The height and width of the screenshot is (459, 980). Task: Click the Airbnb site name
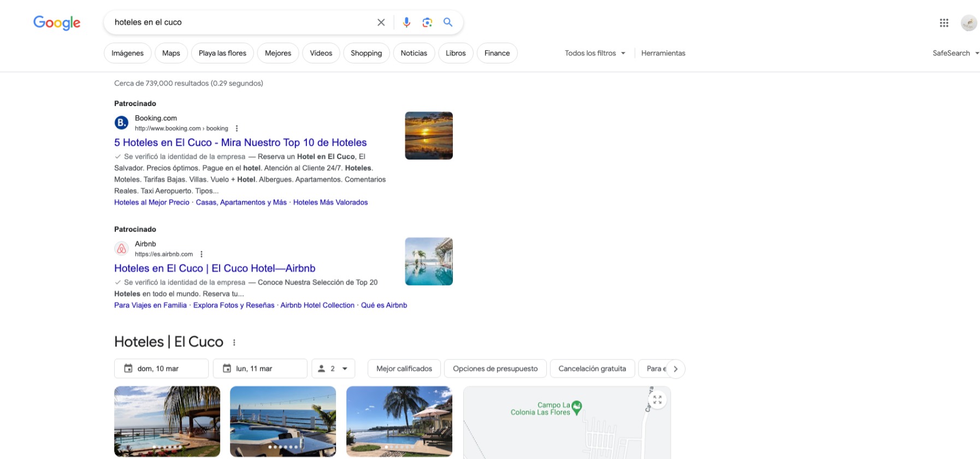click(145, 244)
